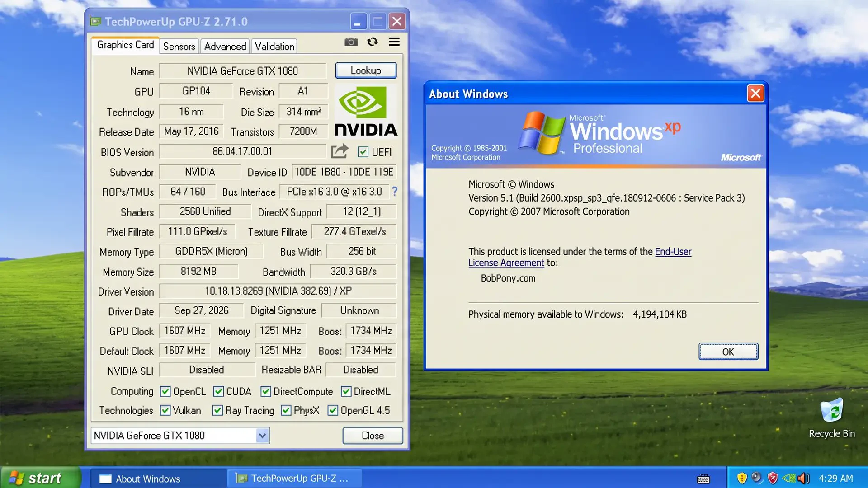Click the Bus Interface question mark
The image size is (868, 488).
(x=395, y=192)
